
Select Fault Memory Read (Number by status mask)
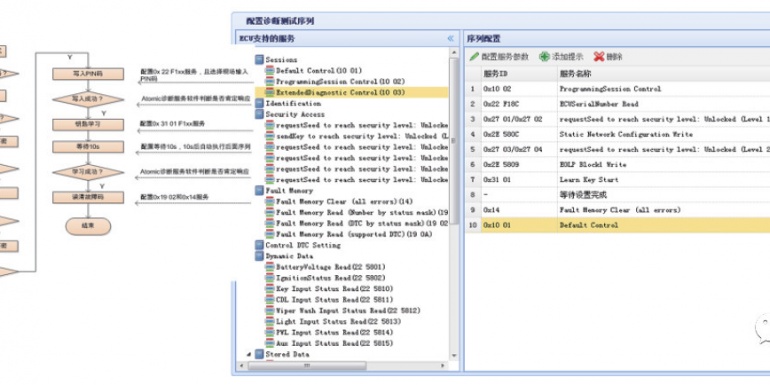[362, 212]
